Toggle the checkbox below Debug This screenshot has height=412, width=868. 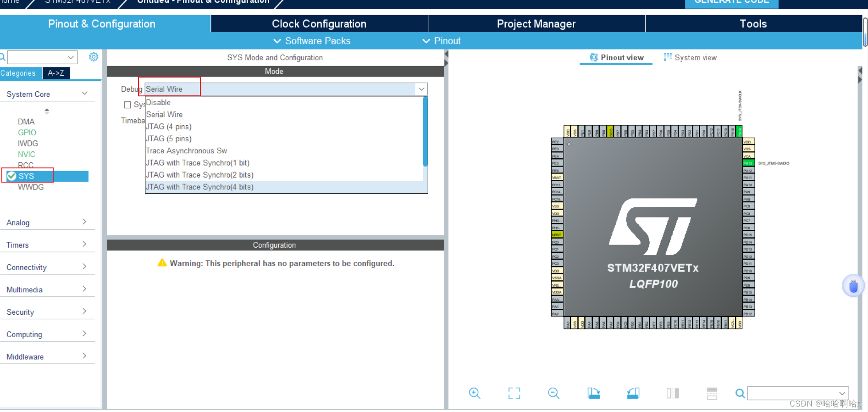pyautogui.click(x=127, y=105)
